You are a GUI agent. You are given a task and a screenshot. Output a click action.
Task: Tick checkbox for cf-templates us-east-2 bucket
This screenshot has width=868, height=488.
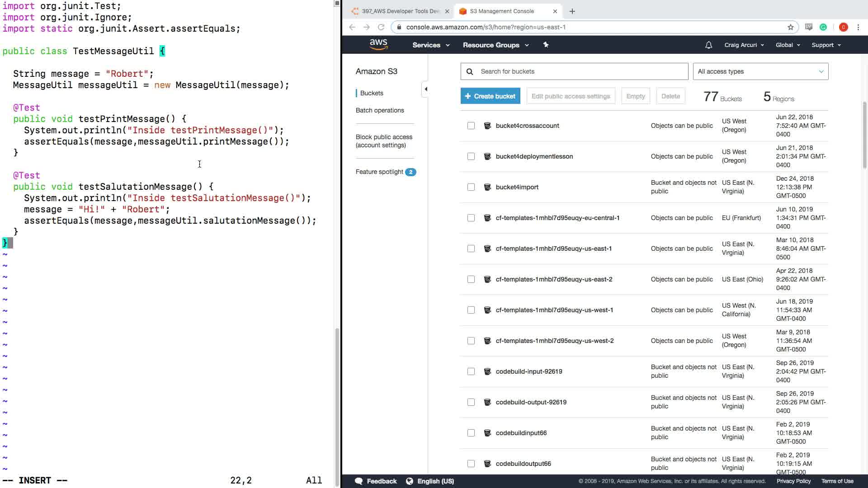pyautogui.click(x=471, y=279)
